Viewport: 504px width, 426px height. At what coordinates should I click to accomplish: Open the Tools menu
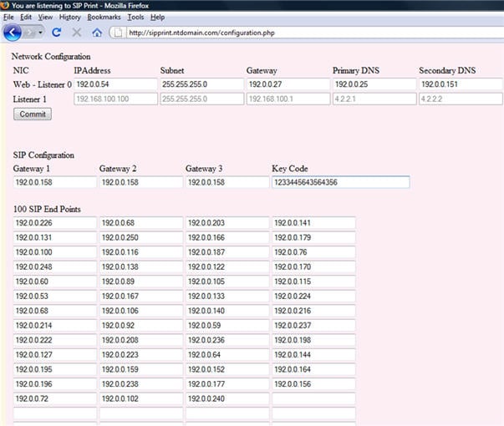135,17
